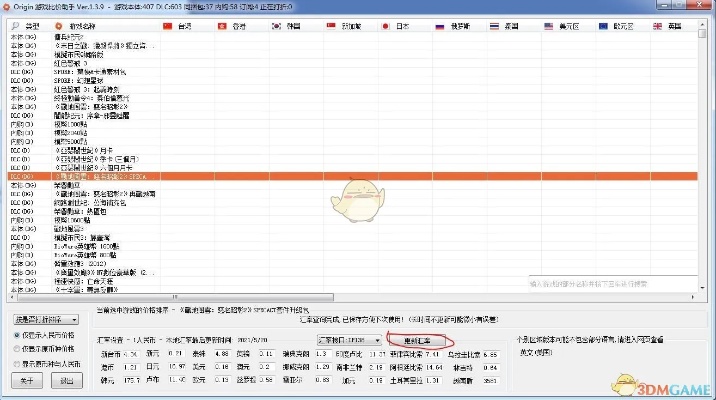Click the Origin icon beside 游戏名称 header
The image size is (716, 400).
(x=58, y=26)
